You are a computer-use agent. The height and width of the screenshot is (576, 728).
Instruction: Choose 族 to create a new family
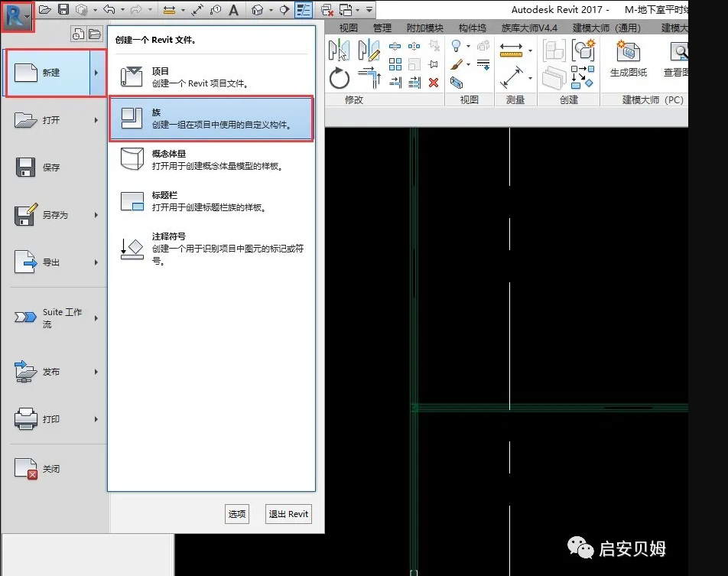point(211,119)
